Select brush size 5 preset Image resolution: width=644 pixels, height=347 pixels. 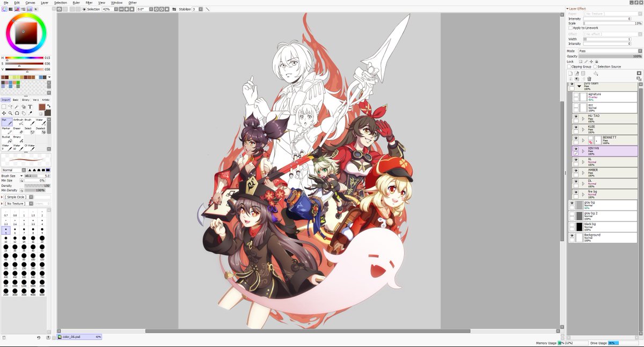(x=6, y=230)
